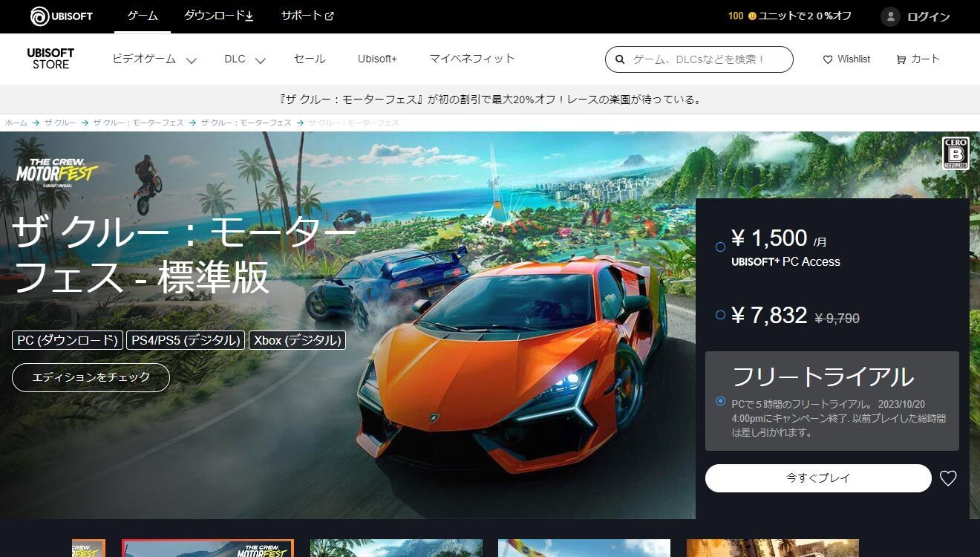This screenshot has width=980, height=557.
Task: Open マイベネフィット menu item
Action: [472, 59]
